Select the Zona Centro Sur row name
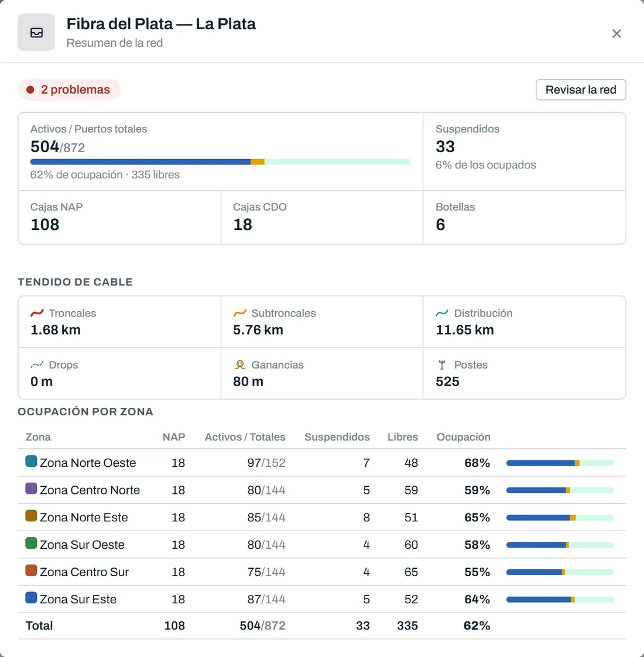The height and width of the screenshot is (657, 644). coord(84,572)
